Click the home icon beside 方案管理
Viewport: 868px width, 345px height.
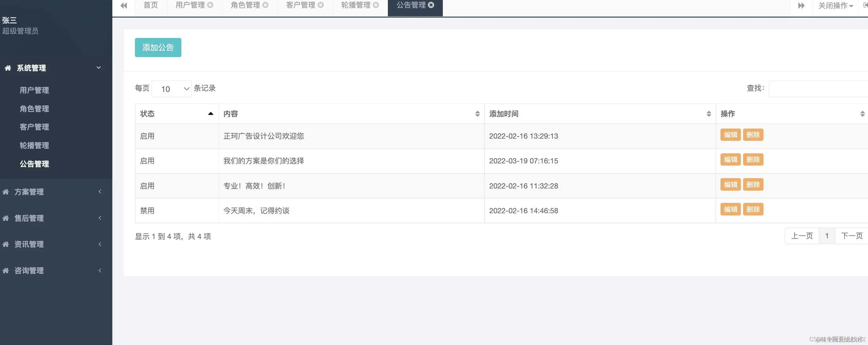click(6, 192)
